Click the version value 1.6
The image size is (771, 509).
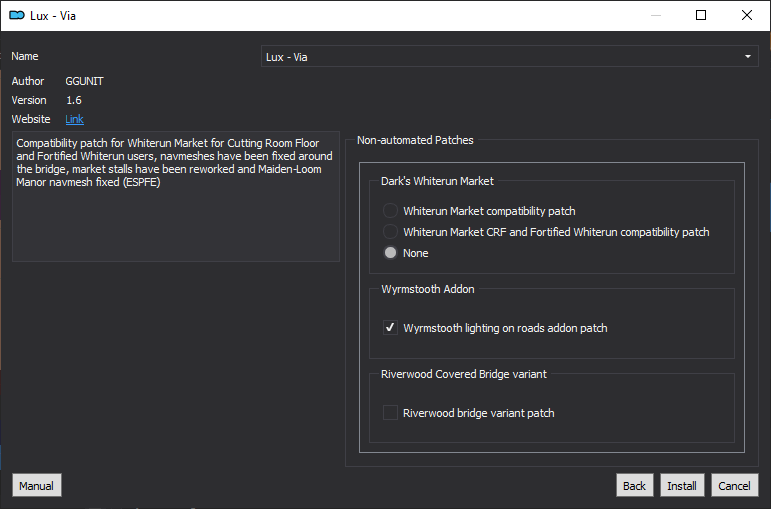point(74,100)
